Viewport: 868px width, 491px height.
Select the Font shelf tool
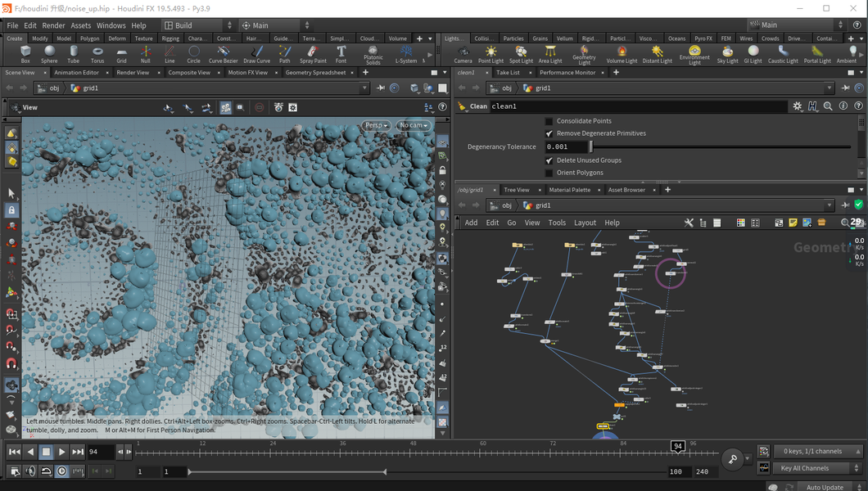click(341, 54)
